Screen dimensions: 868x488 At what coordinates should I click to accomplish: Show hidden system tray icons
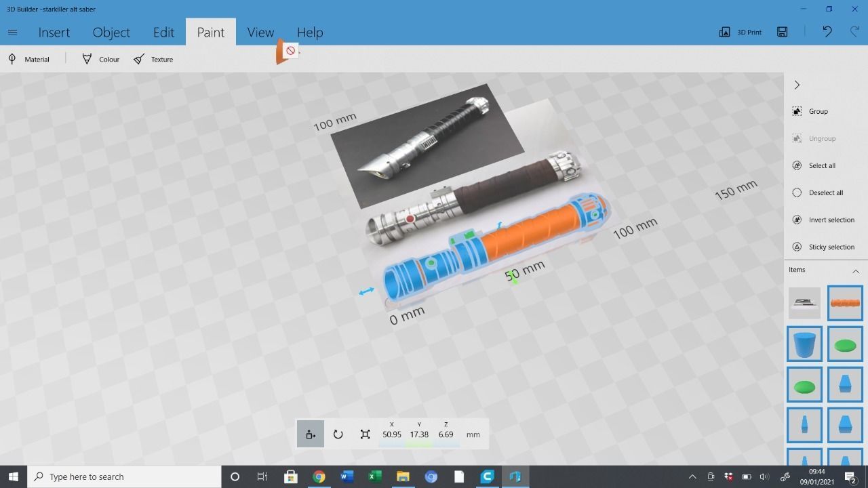[x=692, y=476]
